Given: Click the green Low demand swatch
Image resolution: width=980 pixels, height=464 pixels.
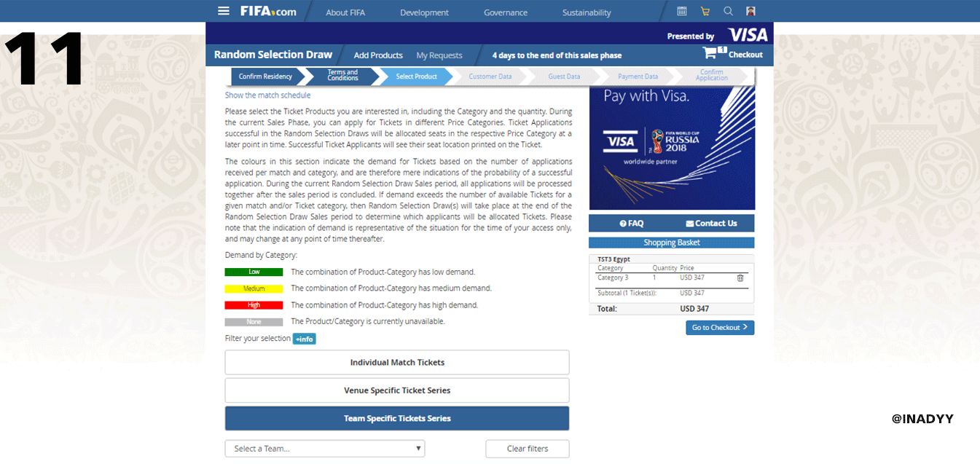Looking at the screenshot, I should click(x=254, y=272).
